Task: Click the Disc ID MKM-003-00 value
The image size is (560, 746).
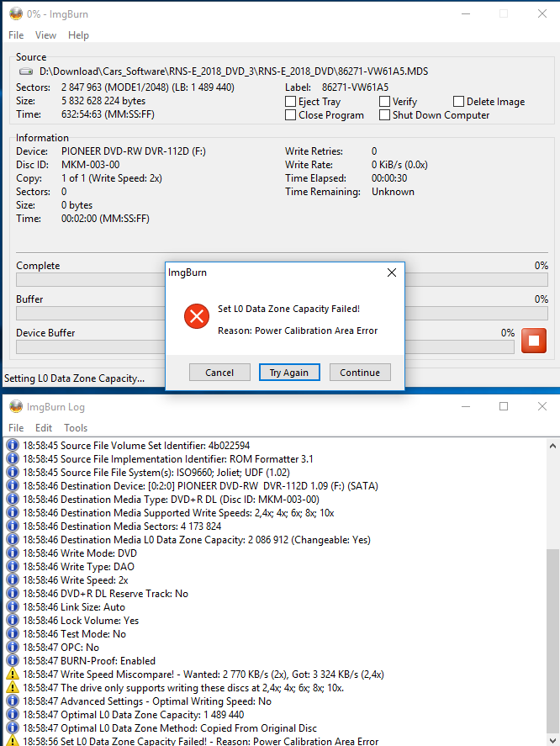Action: coord(91,165)
